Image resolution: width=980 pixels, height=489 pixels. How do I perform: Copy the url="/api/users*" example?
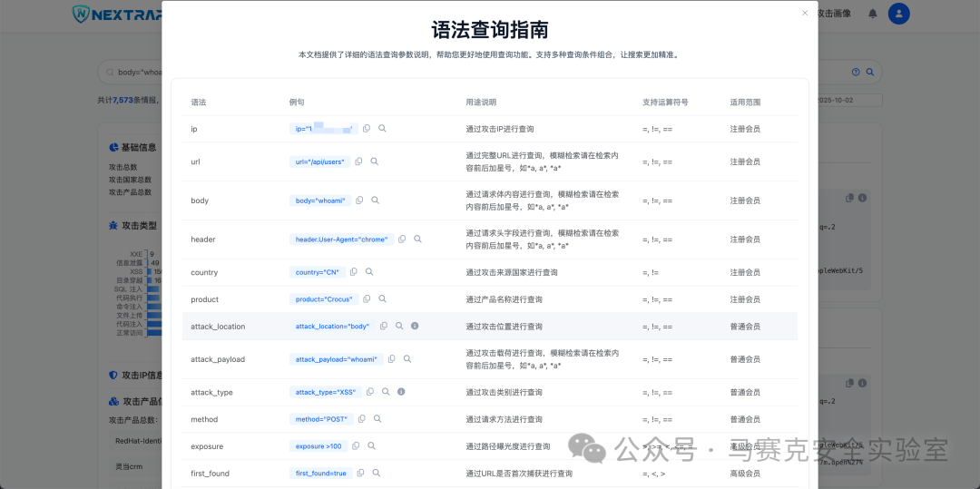tap(358, 161)
